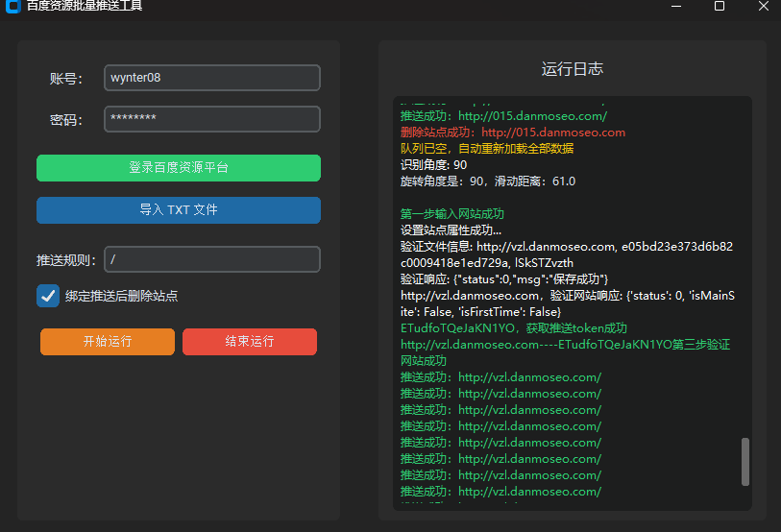Click the run log scrollbar thumb
This screenshot has width=781, height=532.
coord(745,461)
